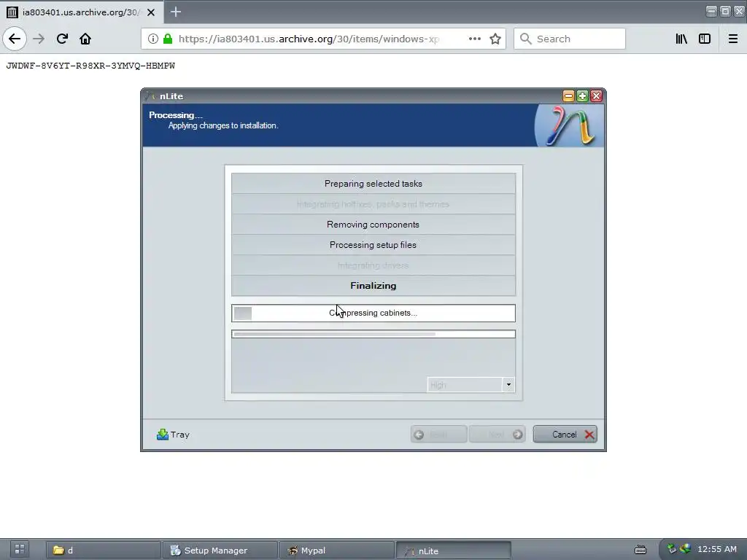Click the Processing setup files row
747x560 pixels.
pyautogui.click(x=373, y=245)
